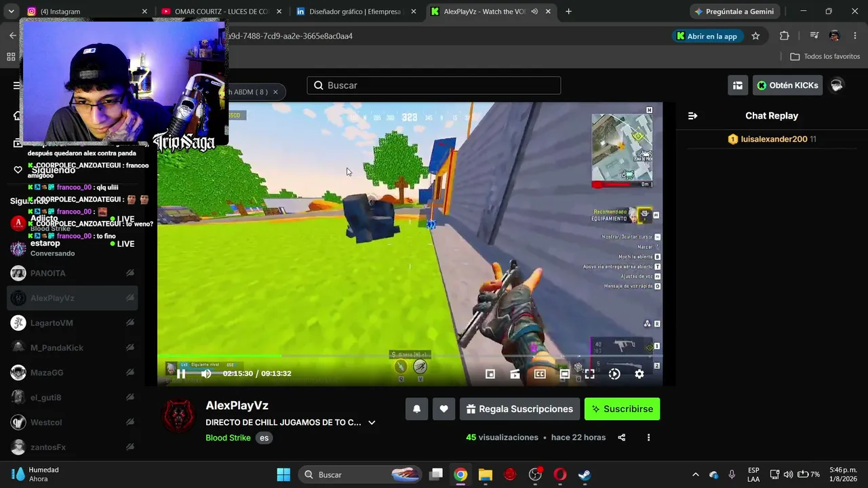Toggle fullscreen for the video

click(x=589, y=373)
